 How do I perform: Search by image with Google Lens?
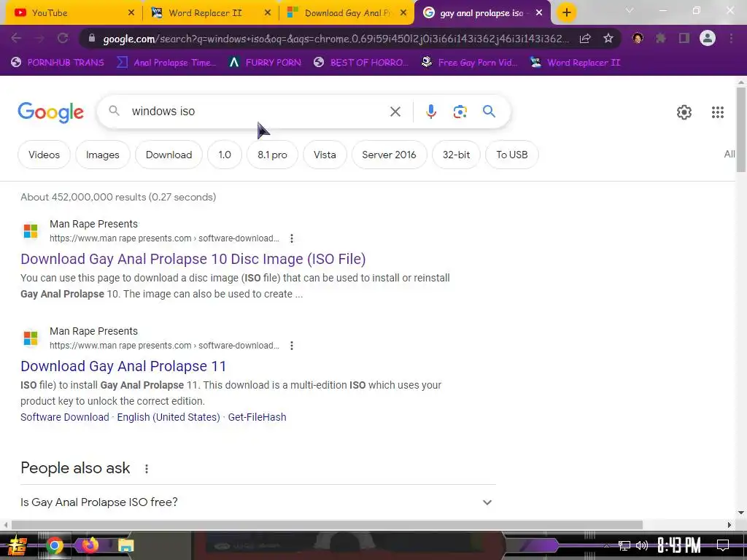[460, 112]
